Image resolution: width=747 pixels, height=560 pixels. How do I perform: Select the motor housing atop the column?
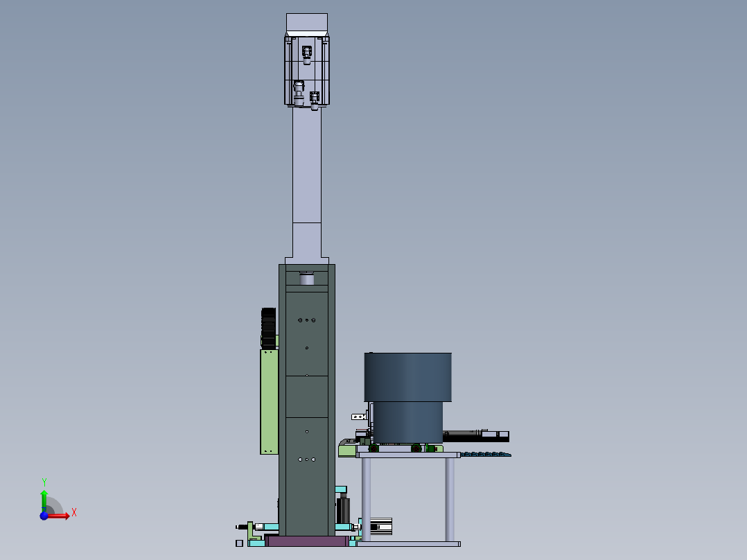point(307,69)
